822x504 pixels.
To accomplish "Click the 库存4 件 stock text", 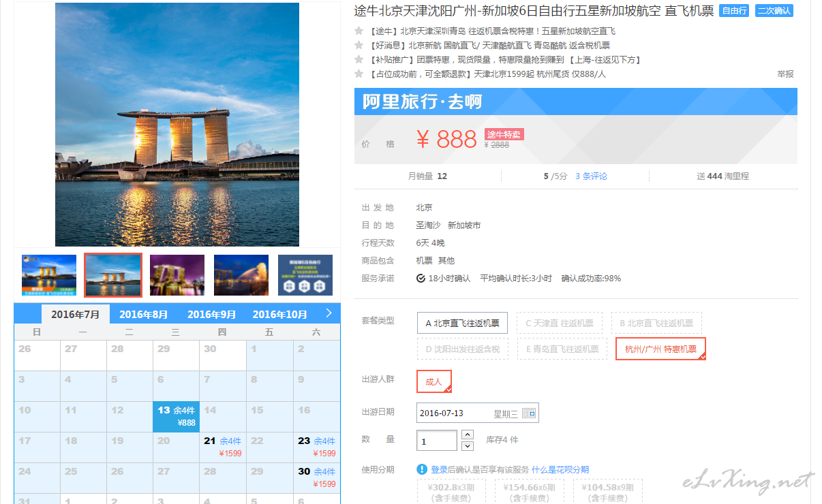I will click(x=502, y=440).
